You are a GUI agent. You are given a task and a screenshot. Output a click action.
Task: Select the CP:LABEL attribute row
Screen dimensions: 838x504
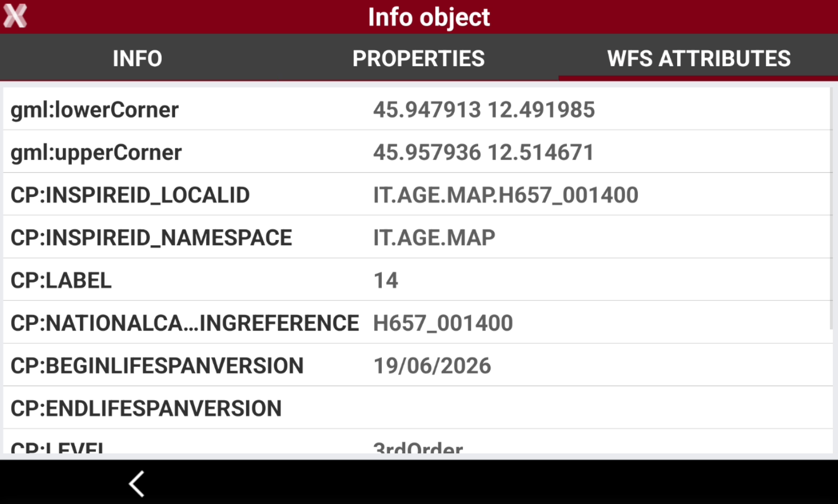point(418,280)
